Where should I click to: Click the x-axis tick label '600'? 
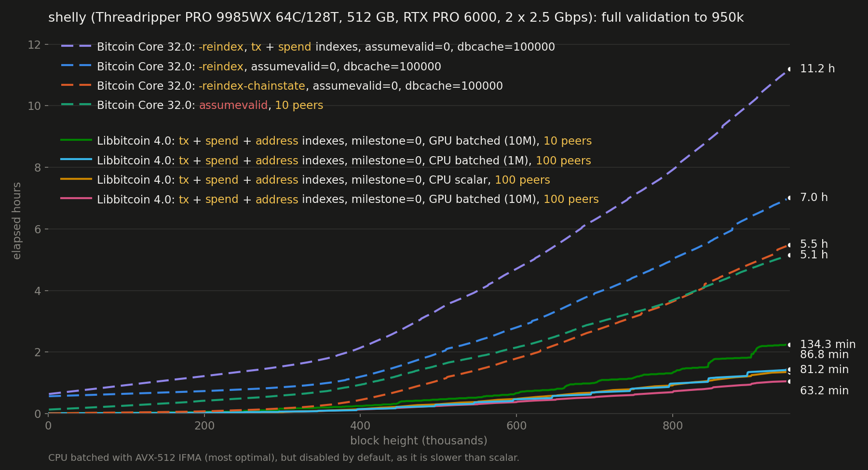click(x=516, y=426)
